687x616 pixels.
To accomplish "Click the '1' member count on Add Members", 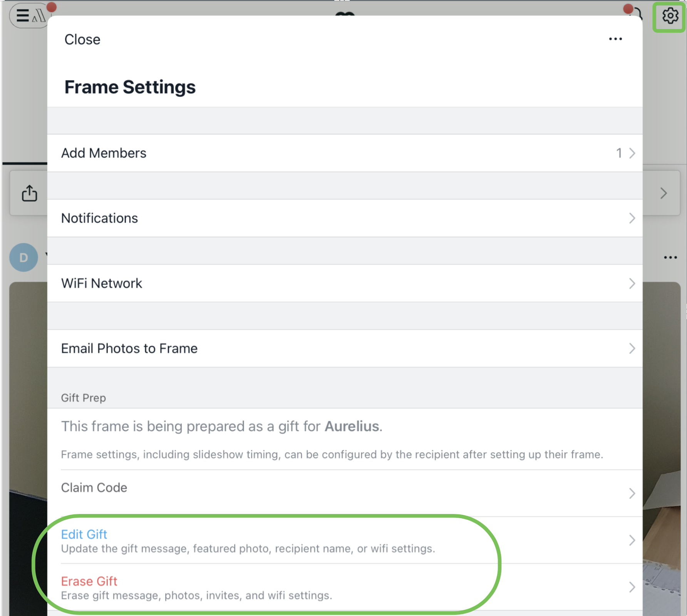I will (x=619, y=153).
